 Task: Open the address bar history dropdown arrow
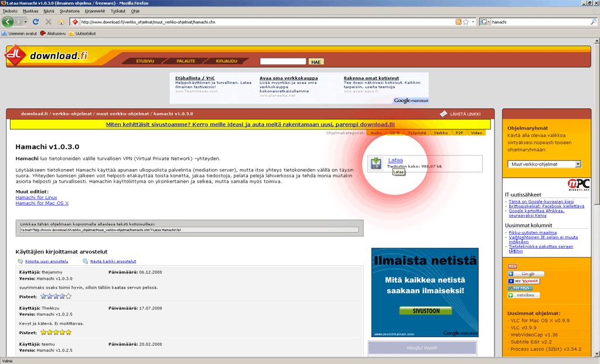[x=473, y=22]
